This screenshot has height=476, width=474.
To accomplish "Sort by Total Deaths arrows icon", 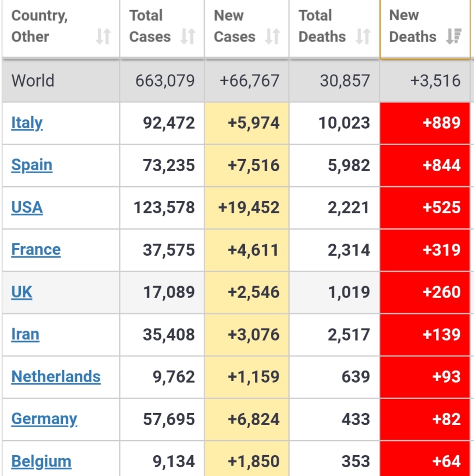I will coord(363,37).
